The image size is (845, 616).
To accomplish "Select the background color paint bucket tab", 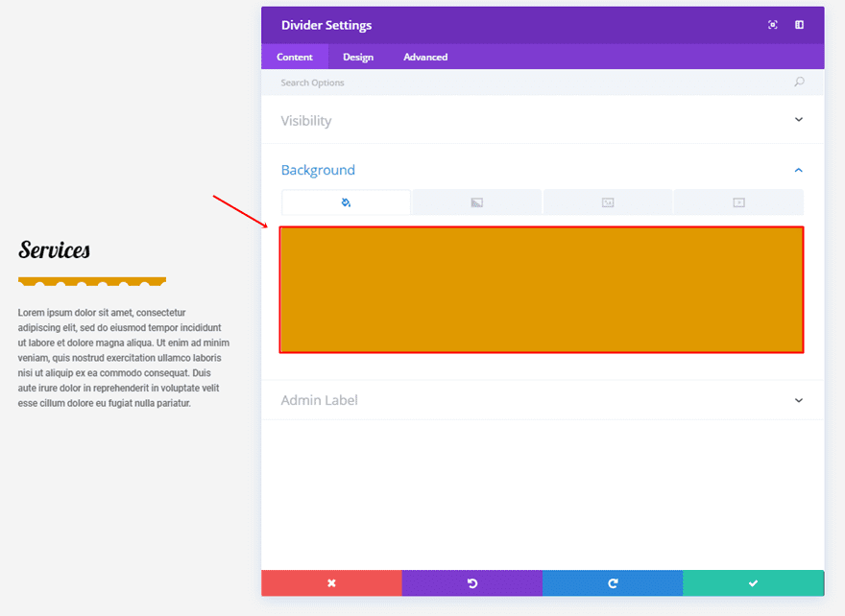I will tap(346, 202).
